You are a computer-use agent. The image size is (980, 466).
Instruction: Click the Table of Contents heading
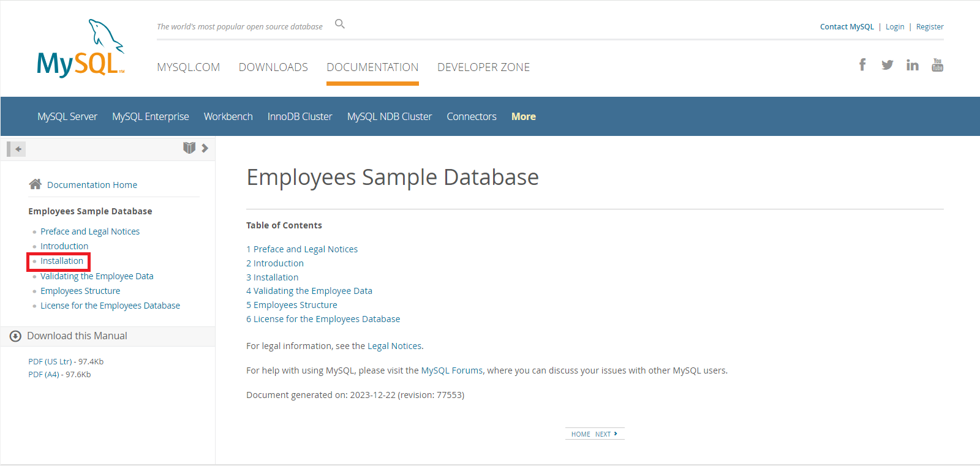pyautogui.click(x=284, y=225)
